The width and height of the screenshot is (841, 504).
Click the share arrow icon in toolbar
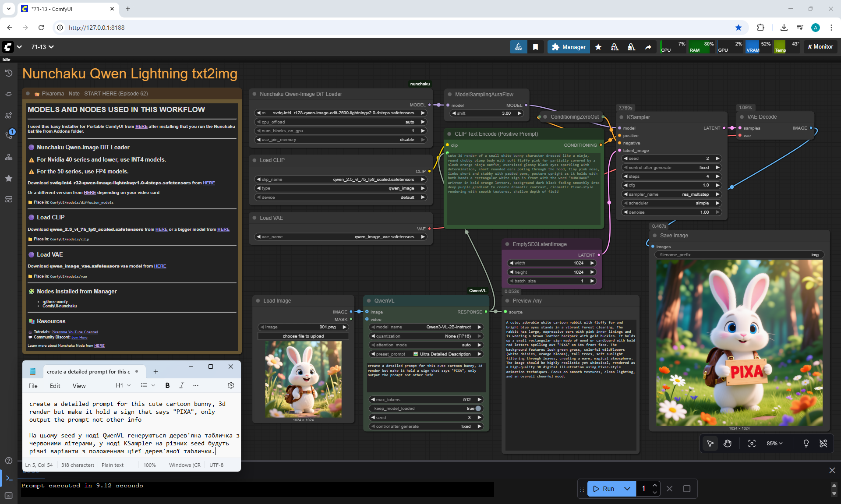coord(648,47)
